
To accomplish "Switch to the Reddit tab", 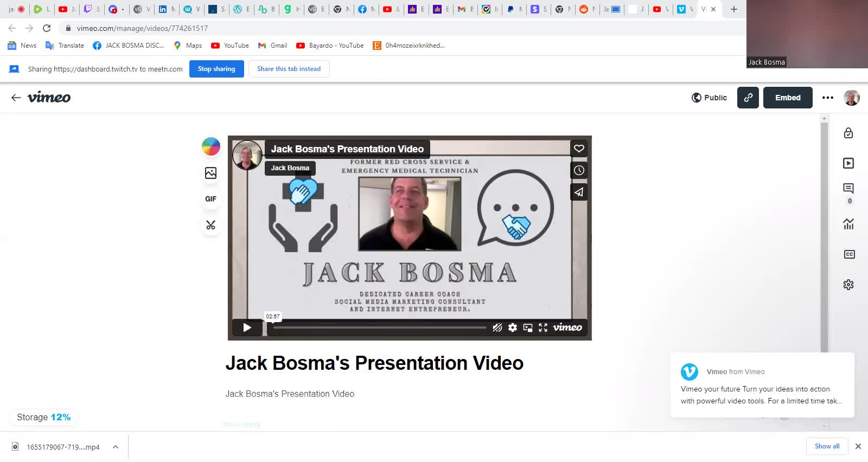I will pyautogui.click(x=588, y=9).
